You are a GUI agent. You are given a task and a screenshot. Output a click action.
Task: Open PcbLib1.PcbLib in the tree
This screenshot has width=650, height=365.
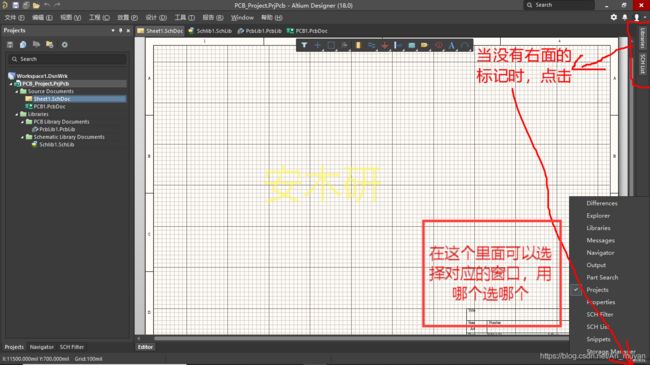(x=56, y=129)
